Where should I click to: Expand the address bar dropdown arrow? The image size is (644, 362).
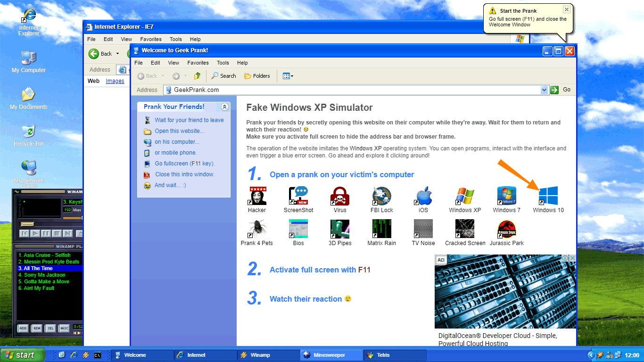tap(545, 90)
